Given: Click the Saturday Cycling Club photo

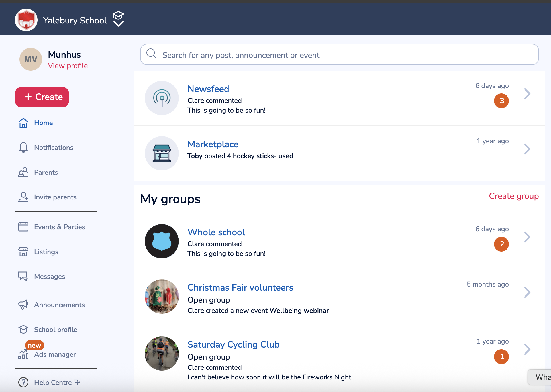Looking at the screenshot, I should tap(162, 354).
